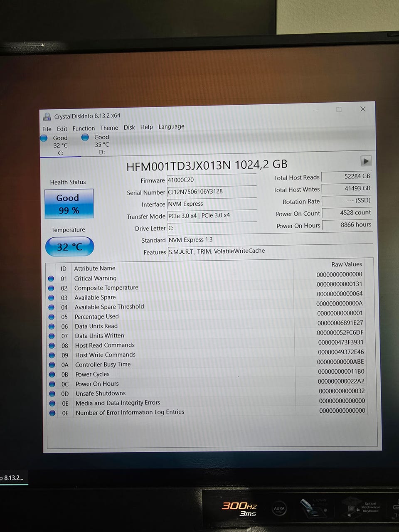Viewport: 399px width, 532px height.
Task: Click the Total Host Writes value 41493 GB
Action: pyautogui.click(x=347, y=188)
